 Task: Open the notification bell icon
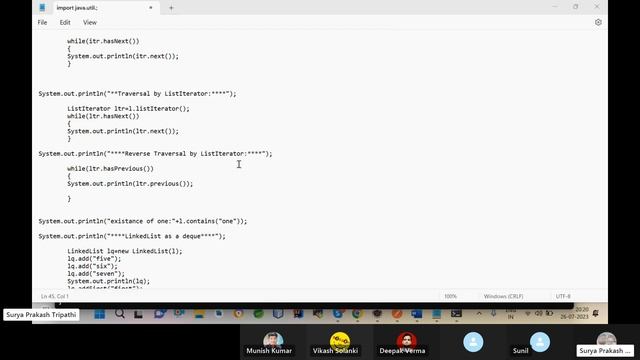pos(596,313)
